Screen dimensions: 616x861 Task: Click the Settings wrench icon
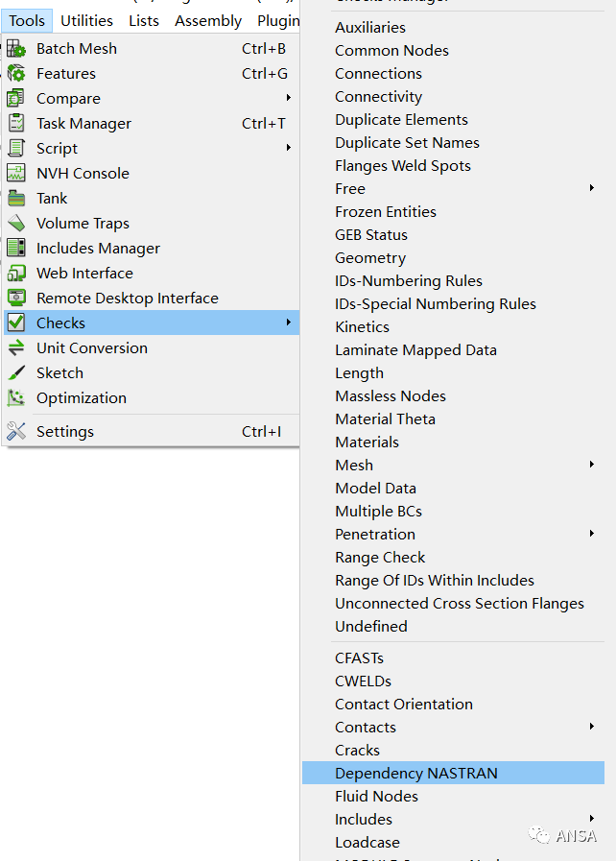pos(16,432)
